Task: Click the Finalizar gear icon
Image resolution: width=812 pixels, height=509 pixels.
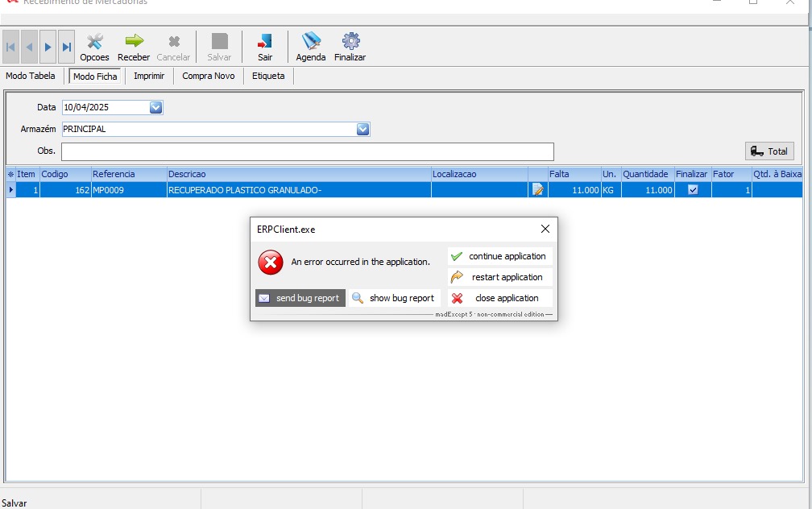Action: [350, 42]
